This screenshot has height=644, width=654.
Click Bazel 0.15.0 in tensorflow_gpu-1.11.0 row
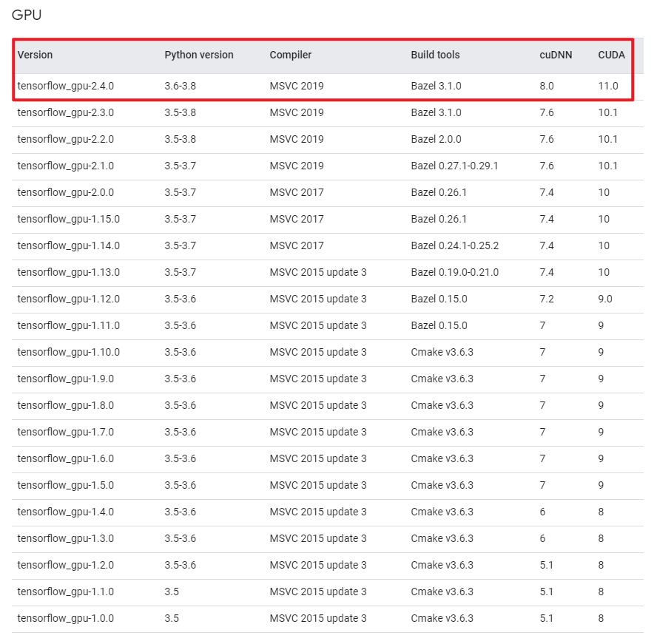coord(439,326)
